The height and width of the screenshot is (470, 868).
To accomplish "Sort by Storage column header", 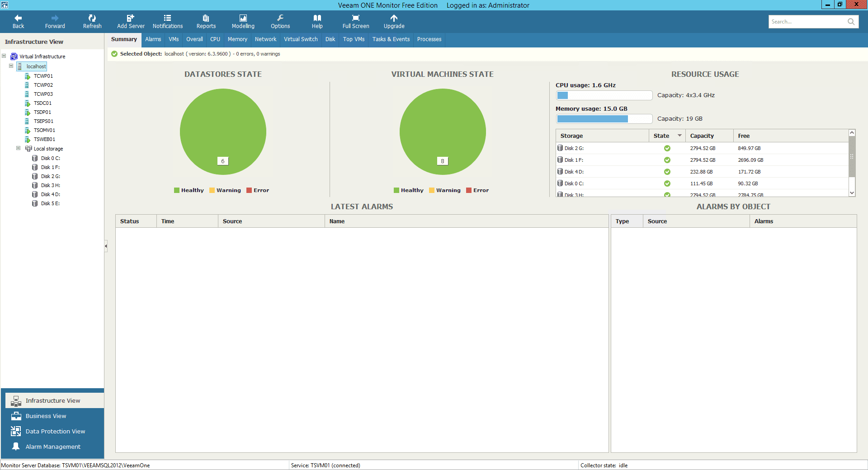I will [x=602, y=136].
